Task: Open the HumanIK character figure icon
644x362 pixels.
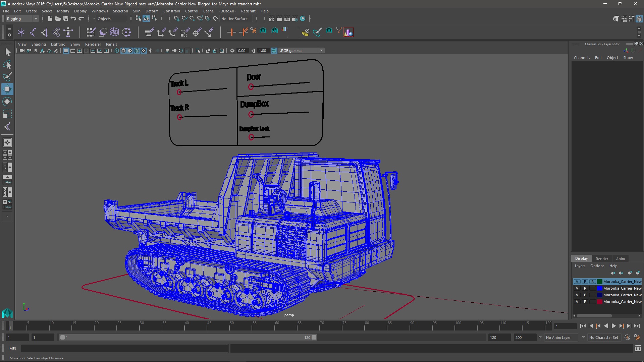Action: coord(68,32)
